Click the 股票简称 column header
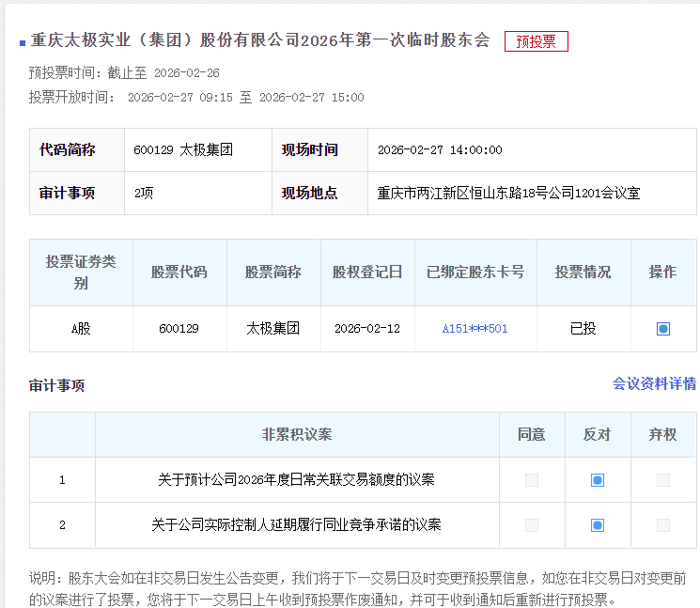Screen dimensions: 700x608 pyautogui.click(x=273, y=273)
